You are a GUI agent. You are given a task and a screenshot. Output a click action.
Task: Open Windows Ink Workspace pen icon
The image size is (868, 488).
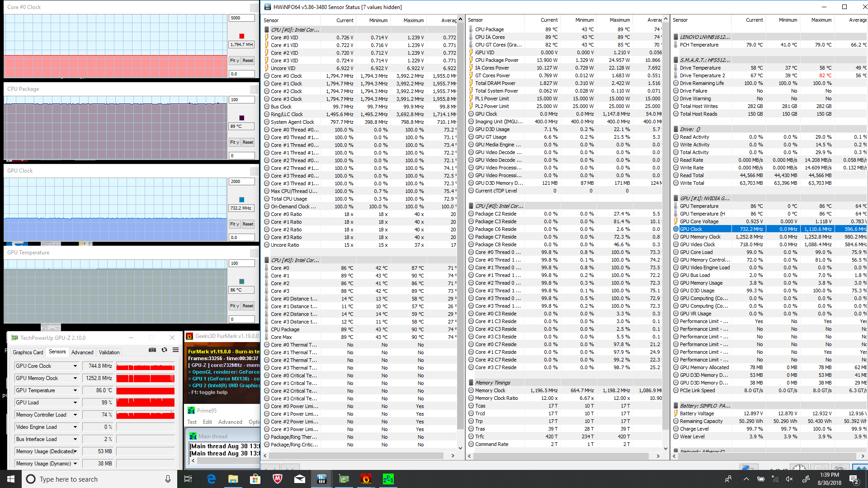point(806,479)
